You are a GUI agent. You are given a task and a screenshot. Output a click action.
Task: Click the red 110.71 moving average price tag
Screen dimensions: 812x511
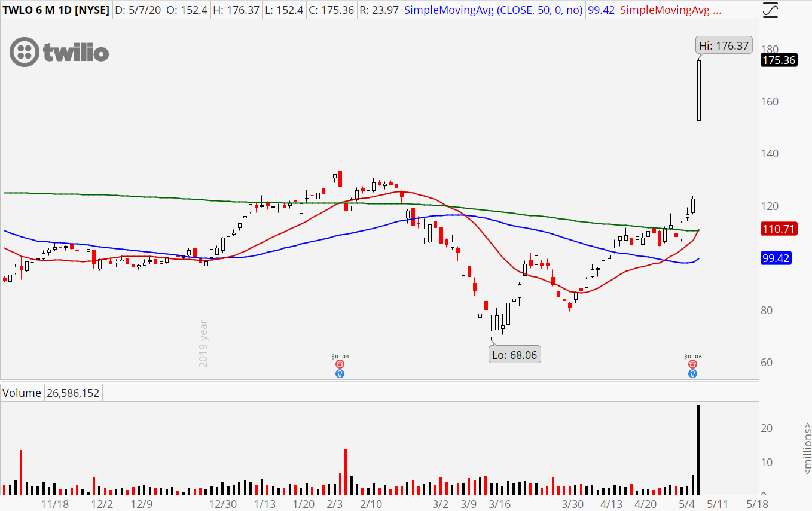[x=779, y=229]
